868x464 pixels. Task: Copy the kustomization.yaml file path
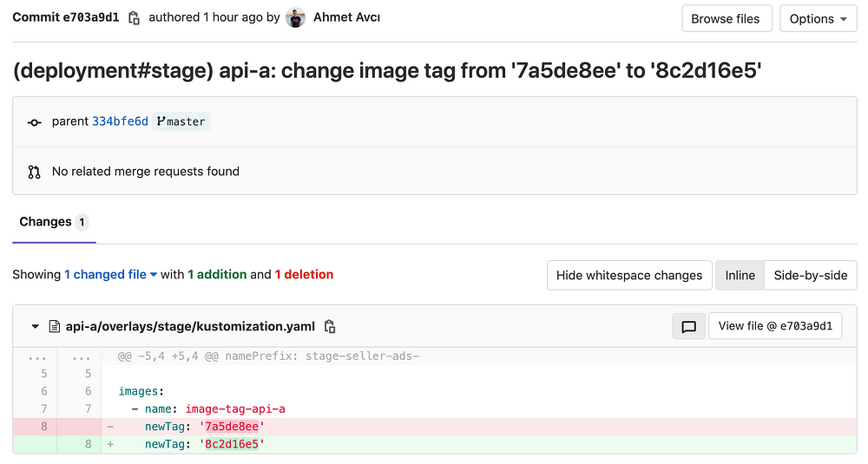click(x=330, y=326)
